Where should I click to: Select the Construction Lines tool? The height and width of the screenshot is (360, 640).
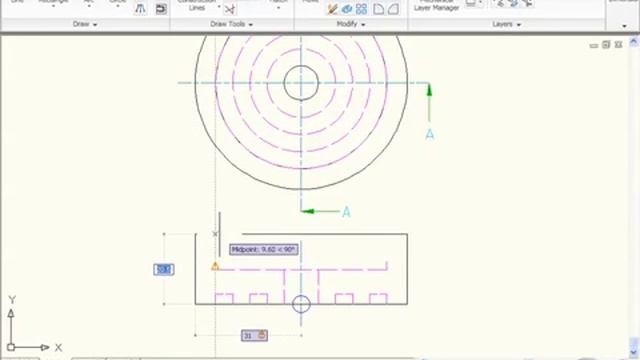(197, 5)
